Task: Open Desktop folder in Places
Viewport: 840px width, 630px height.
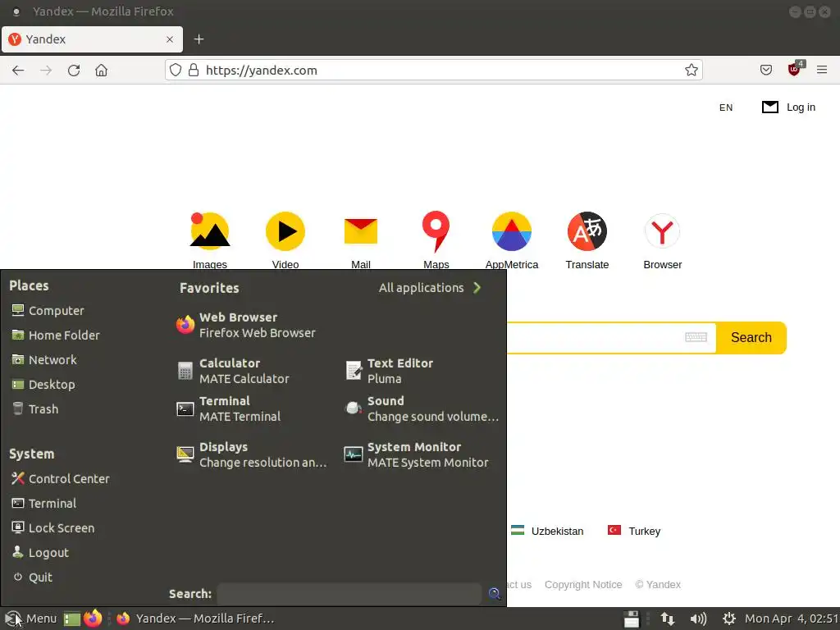Action: pyautogui.click(x=43, y=385)
